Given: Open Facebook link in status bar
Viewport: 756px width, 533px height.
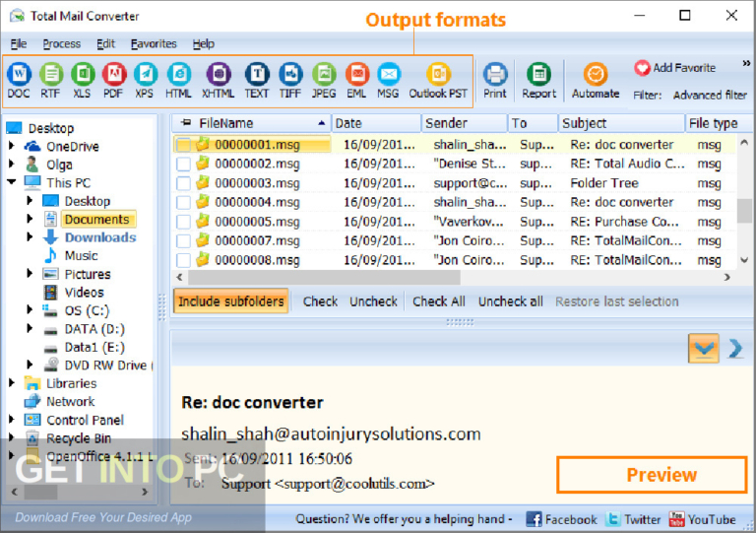Looking at the screenshot, I should [561, 519].
